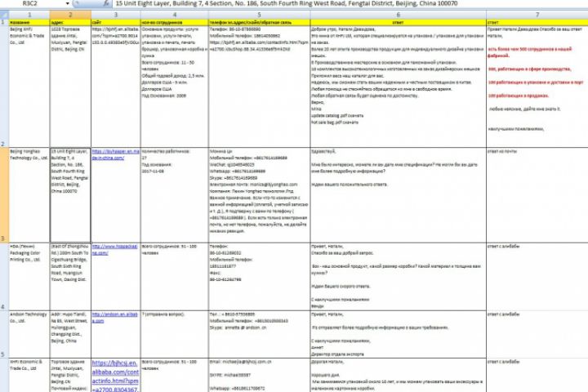Open the bjhcsj.en.alibaba.com contactinfo link
The width and height of the screenshot is (588, 392).
[x=115, y=376]
